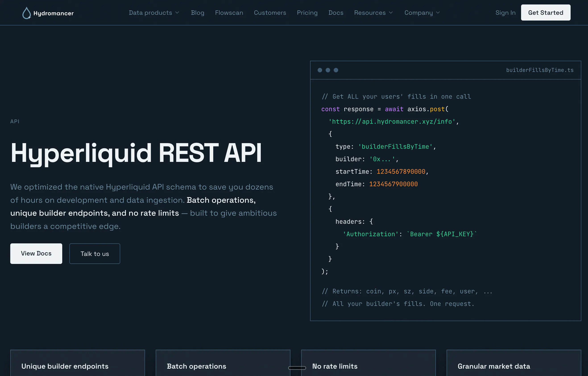This screenshot has width=588, height=376.
Task: Open Docs from the top navigation
Action: [x=336, y=13]
